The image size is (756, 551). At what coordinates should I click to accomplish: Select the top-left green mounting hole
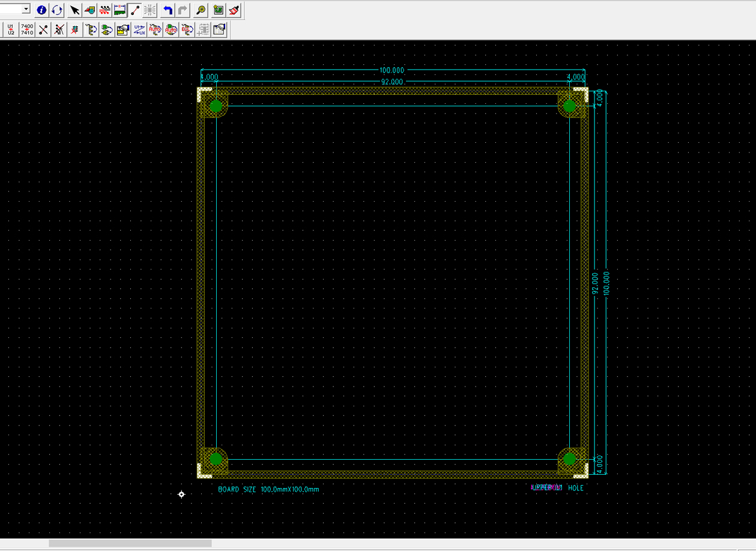pos(216,106)
